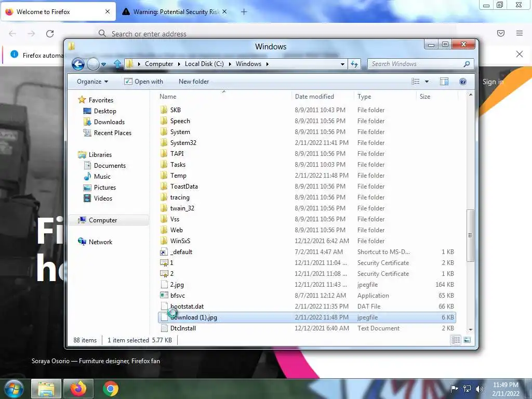Dismiss the Firefox notification bar
Viewport: 532px width, 399px height.
tap(520, 54)
